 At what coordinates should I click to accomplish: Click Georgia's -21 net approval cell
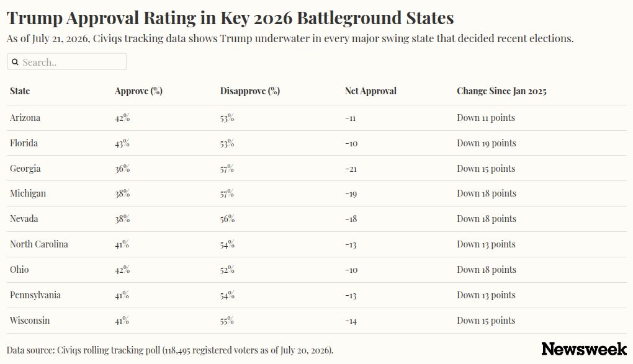point(351,169)
